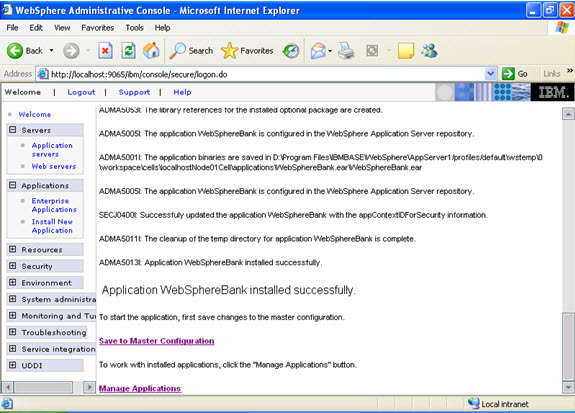Click the greyed Edit icon beside Print
Viewport: 575px width, 413px height.
pos(372,51)
